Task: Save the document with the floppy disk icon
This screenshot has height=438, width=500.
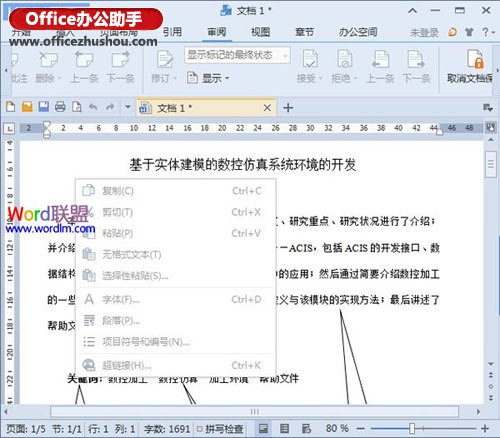Action: coord(44,107)
